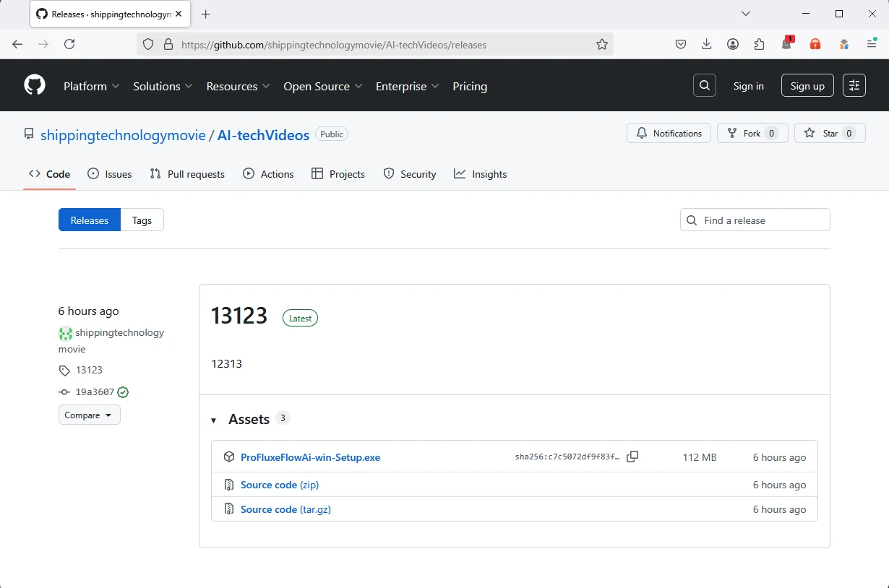
Task: Open the Pricing page
Action: click(470, 86)
